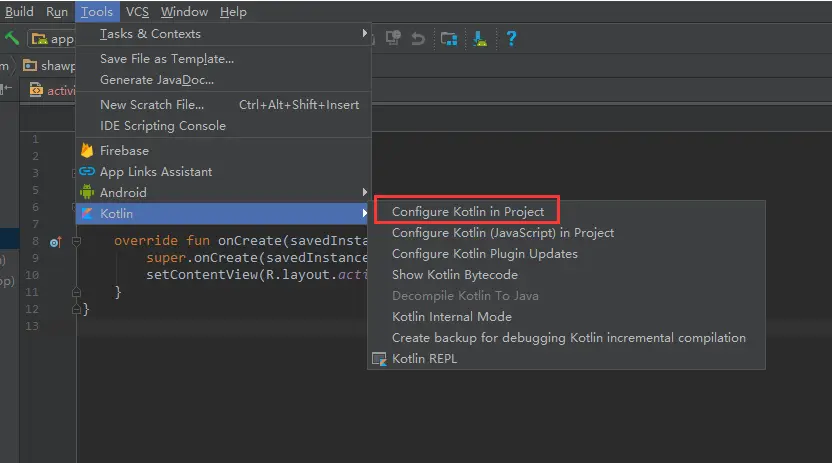Click the Android submenu arrow

[x=365, y=192]
